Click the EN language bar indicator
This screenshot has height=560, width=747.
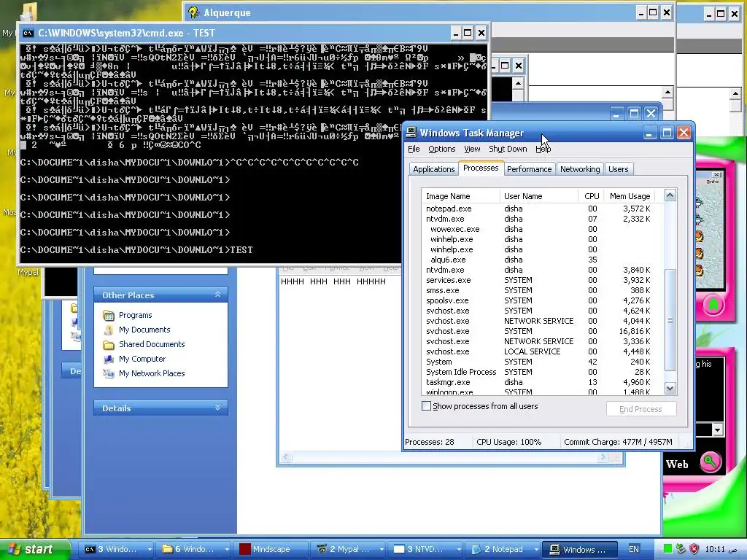(x=634, y=549)
